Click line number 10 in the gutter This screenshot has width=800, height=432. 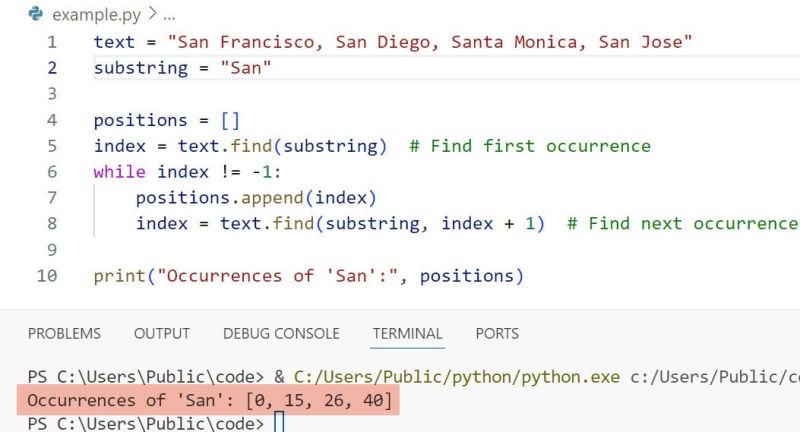coord(47,276)
